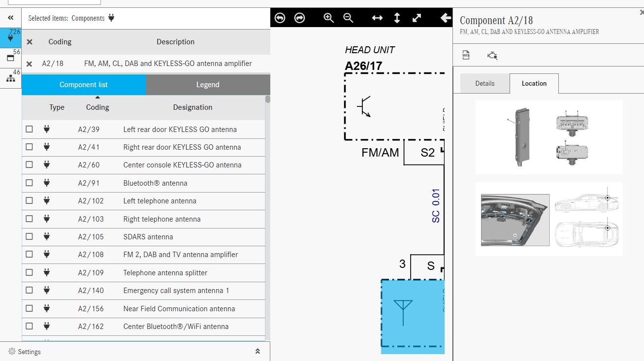Fit diagram to height with vertical arrows
The height and width of the screenshot is (361, 644).
point(397,18)
